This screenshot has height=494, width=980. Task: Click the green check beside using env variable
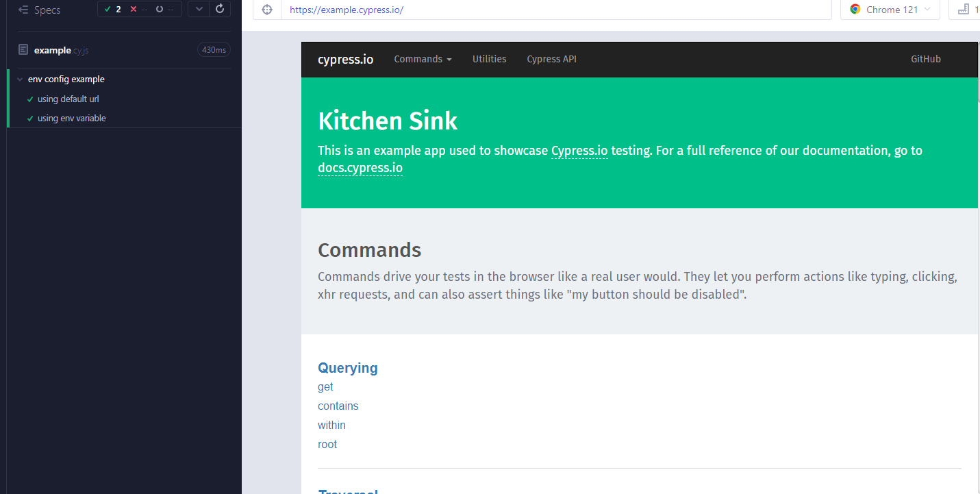tap(30, 119)
